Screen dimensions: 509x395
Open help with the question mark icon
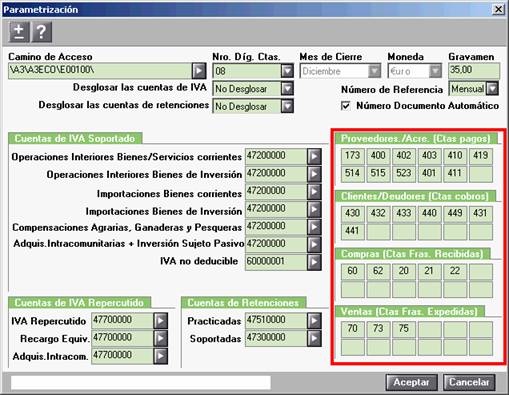coord(41,32)
